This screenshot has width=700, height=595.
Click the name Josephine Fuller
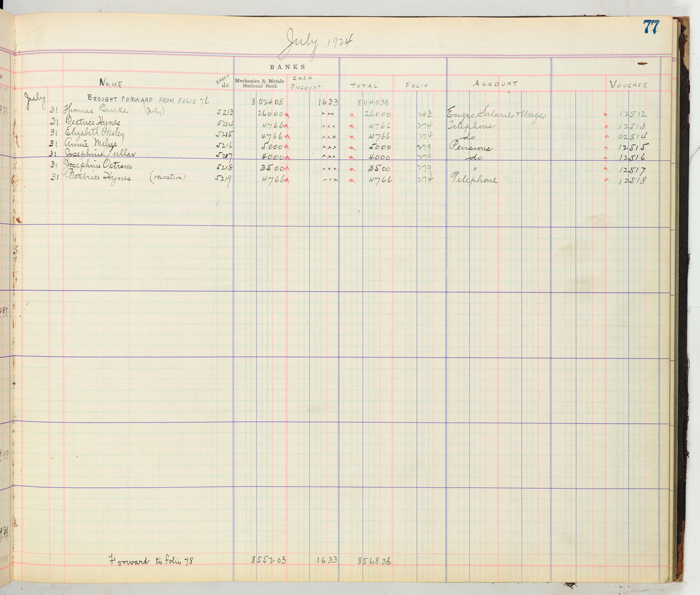coord(100,154)
